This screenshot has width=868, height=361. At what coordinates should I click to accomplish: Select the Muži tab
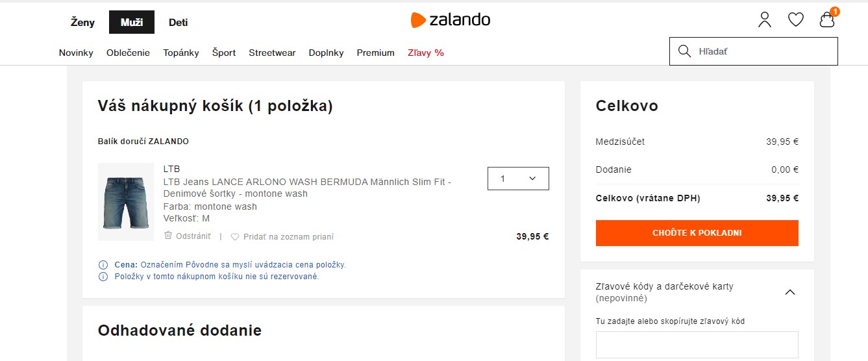pyautogui.click(x=132, y=23)
